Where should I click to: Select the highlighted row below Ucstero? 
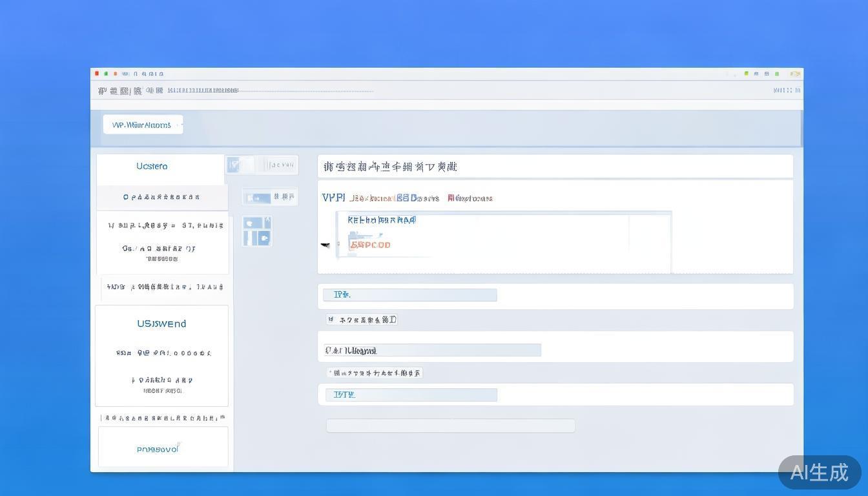(x=161, y=197)
